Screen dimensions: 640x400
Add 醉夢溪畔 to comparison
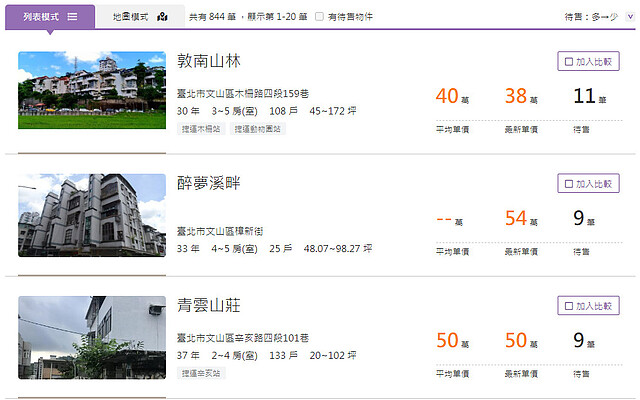[x=588, y=184]
